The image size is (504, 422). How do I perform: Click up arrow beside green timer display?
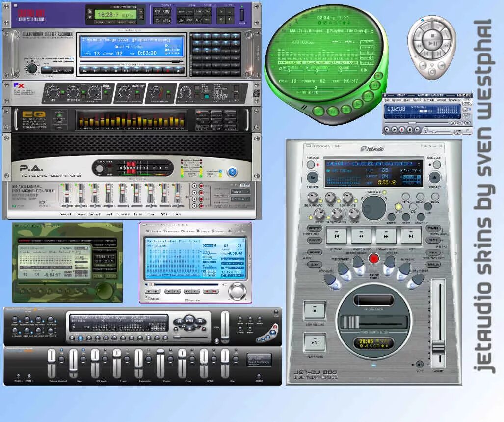[140, 12]
